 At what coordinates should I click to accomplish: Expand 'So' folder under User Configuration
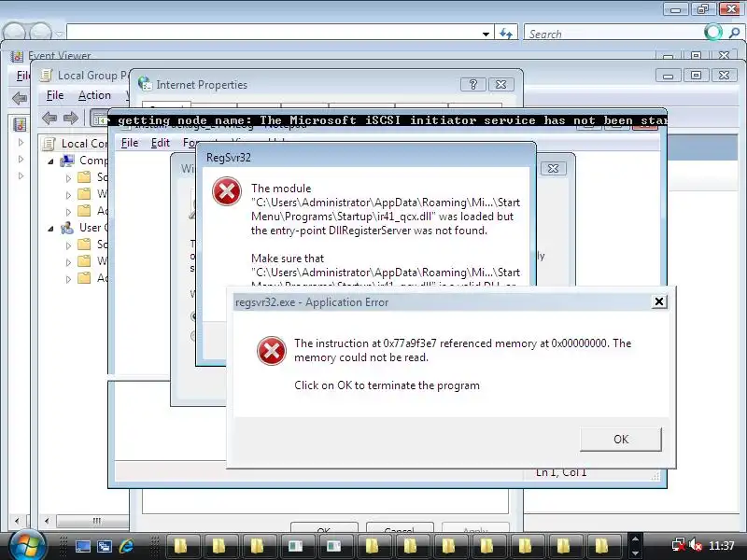(68, 245)
